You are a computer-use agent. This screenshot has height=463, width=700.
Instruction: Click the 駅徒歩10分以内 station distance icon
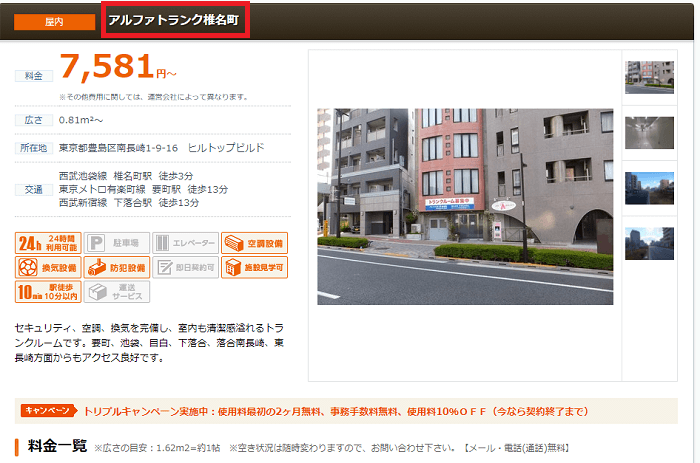(x=48, y=292)
